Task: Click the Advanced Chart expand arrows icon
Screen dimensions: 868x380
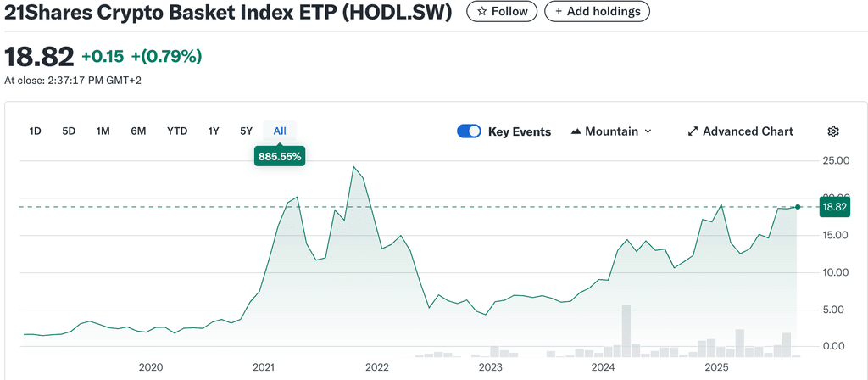Action: (x=693, y=131)
